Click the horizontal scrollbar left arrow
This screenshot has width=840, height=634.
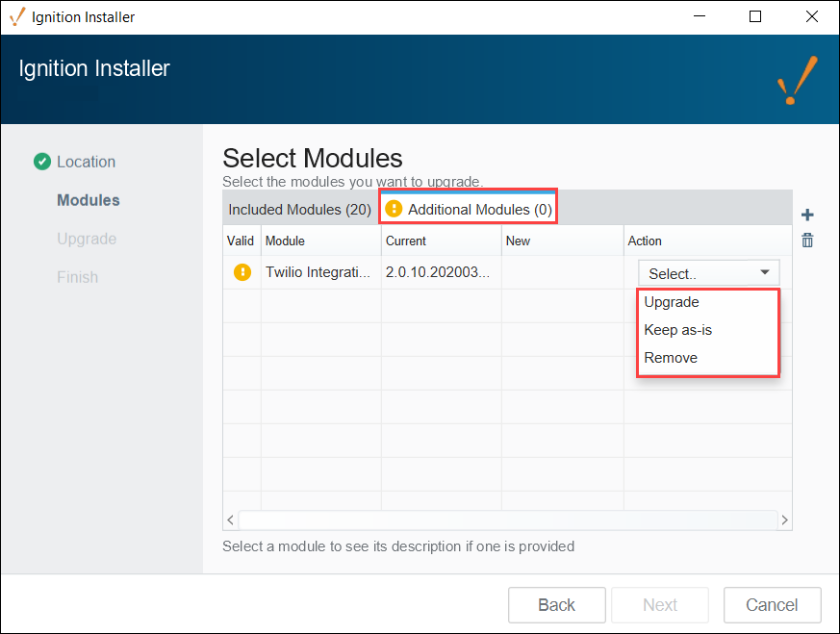point(230,520)
